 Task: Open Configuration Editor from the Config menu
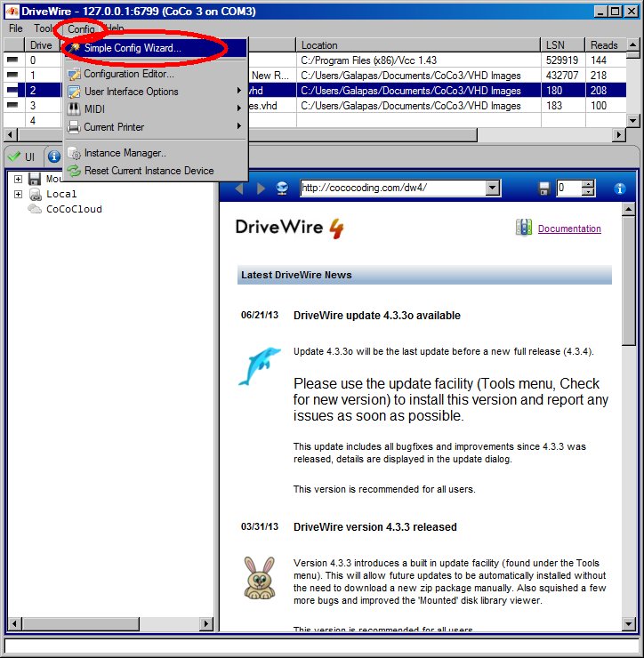coord(128,74)
